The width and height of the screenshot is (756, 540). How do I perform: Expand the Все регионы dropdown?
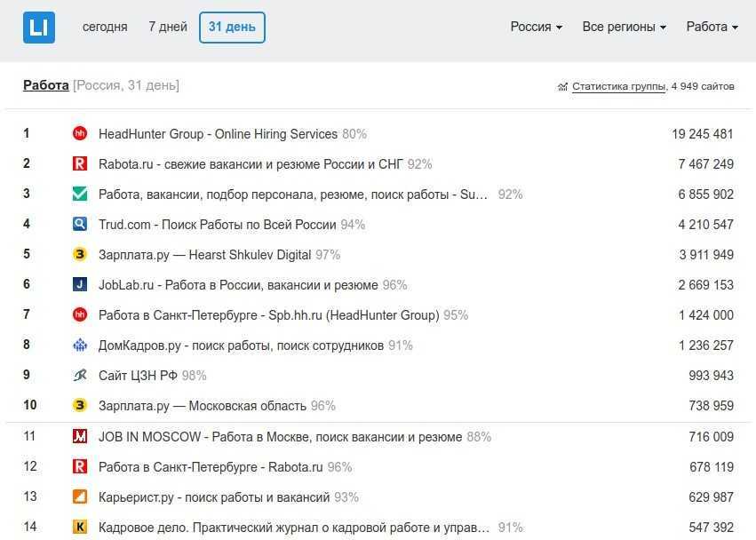click(624, 27)
